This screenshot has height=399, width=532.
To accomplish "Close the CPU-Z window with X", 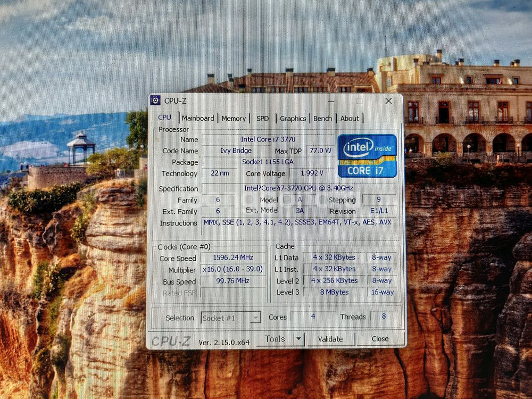I will 388,101.
